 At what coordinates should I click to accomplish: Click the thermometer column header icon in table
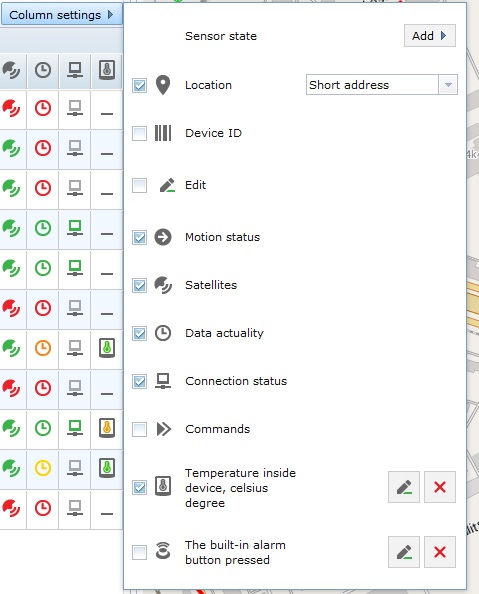tap(107, 70)
